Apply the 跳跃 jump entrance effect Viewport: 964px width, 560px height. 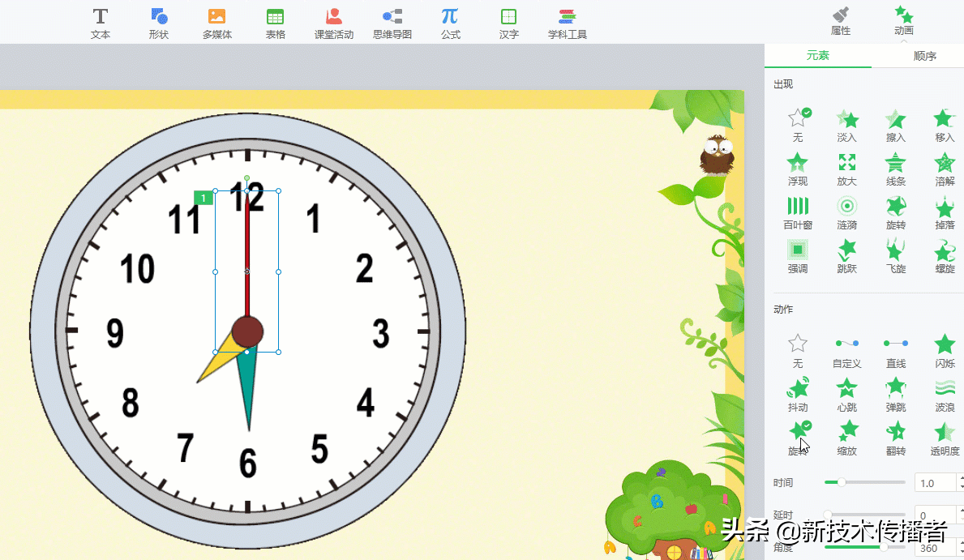tap(846, 256)
